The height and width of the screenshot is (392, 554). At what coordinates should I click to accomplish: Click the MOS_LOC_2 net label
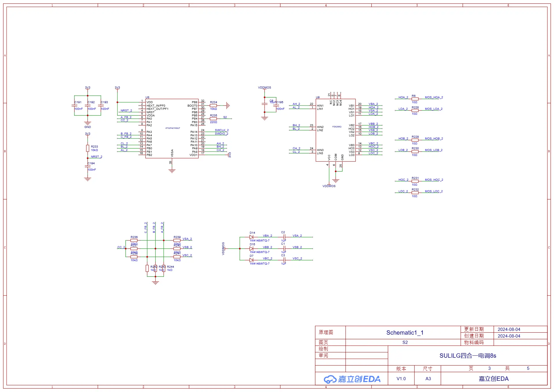(433, 191)
